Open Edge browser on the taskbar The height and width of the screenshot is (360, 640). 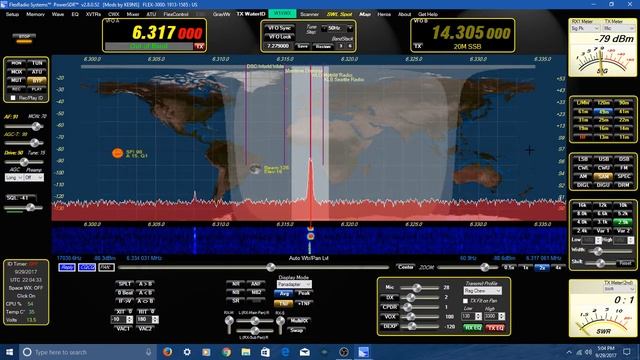[285, 352]
